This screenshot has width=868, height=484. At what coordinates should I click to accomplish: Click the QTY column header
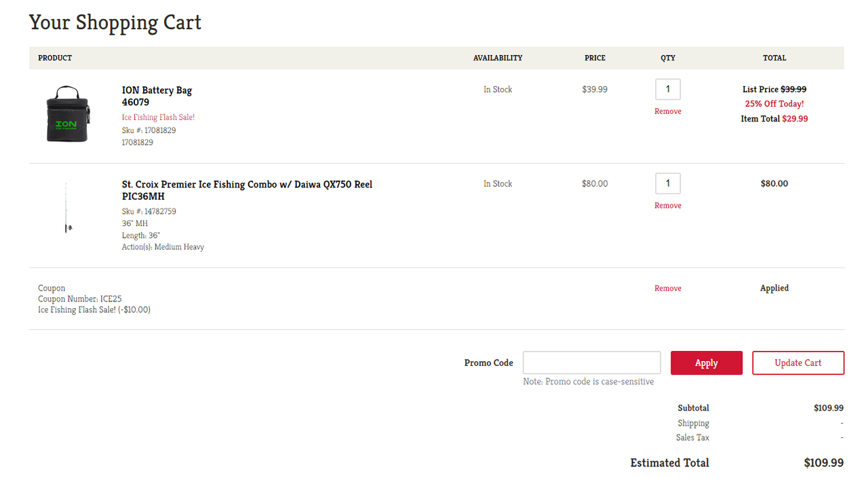pyautogui.click(x=668, y=58)
